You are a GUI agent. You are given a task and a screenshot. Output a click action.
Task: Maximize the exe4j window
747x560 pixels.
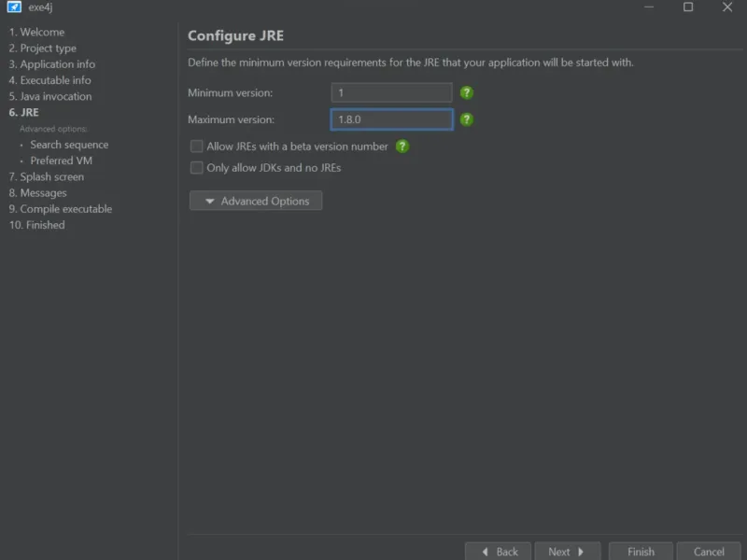[688, 7]
